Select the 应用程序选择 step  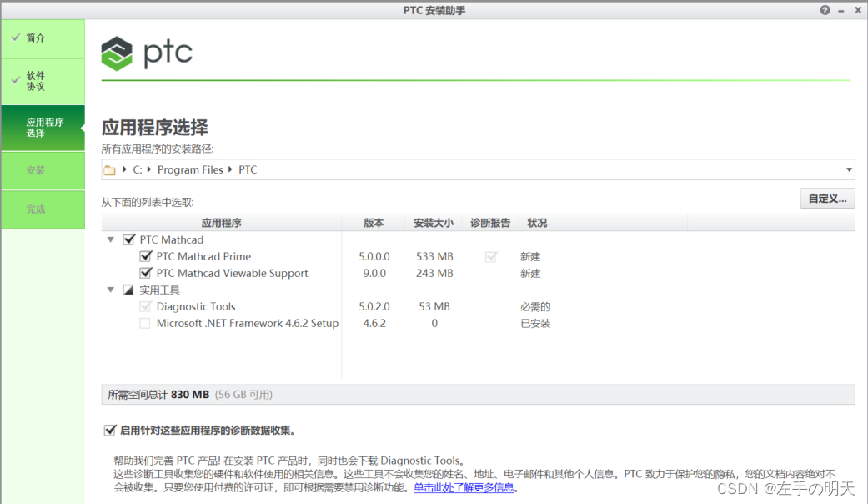pos(43,128)
